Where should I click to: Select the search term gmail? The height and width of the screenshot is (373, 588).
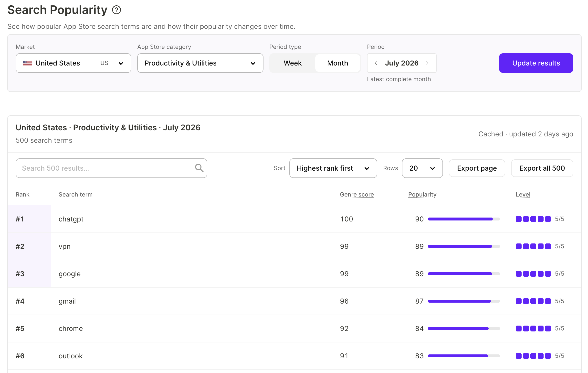click(67, 301)
